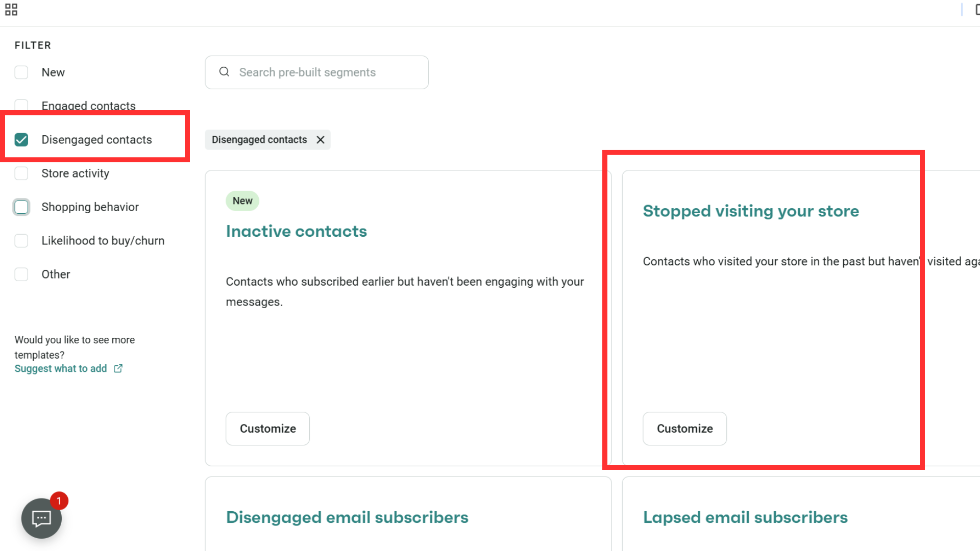Enable the New filter checkbox
This screenshot has width=980, height=551.
(21, 72)
